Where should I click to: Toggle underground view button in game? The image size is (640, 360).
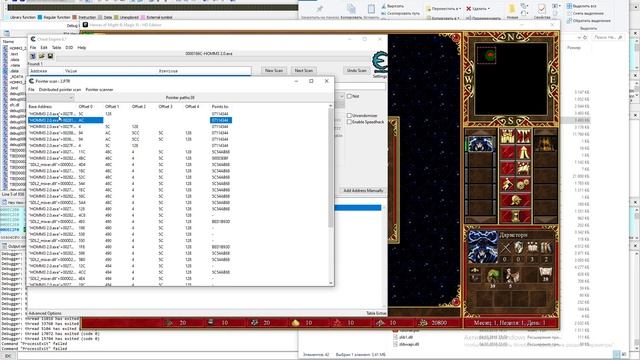click(523, 137)
